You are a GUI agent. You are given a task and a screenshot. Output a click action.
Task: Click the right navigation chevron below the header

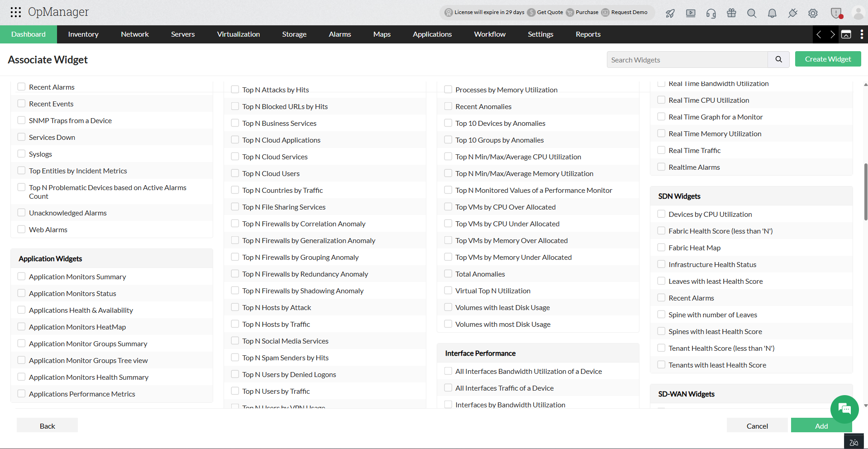coord(832,34)
